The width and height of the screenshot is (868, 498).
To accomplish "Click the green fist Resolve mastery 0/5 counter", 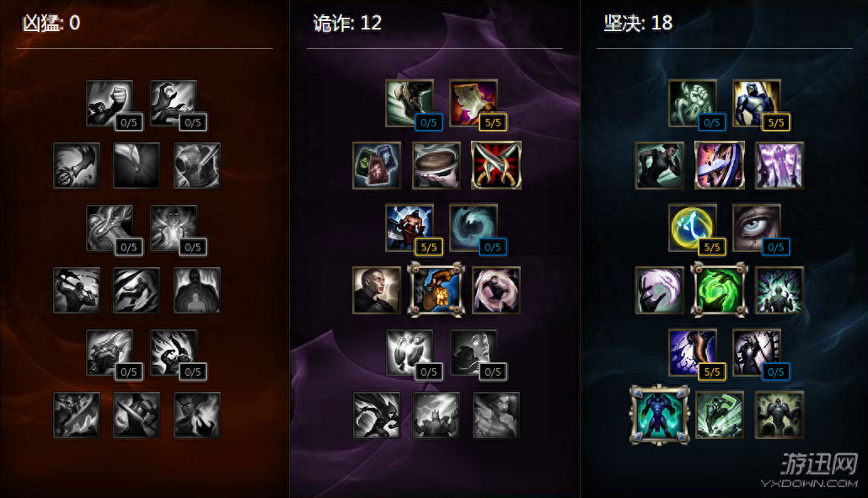I will click(712, 123).
